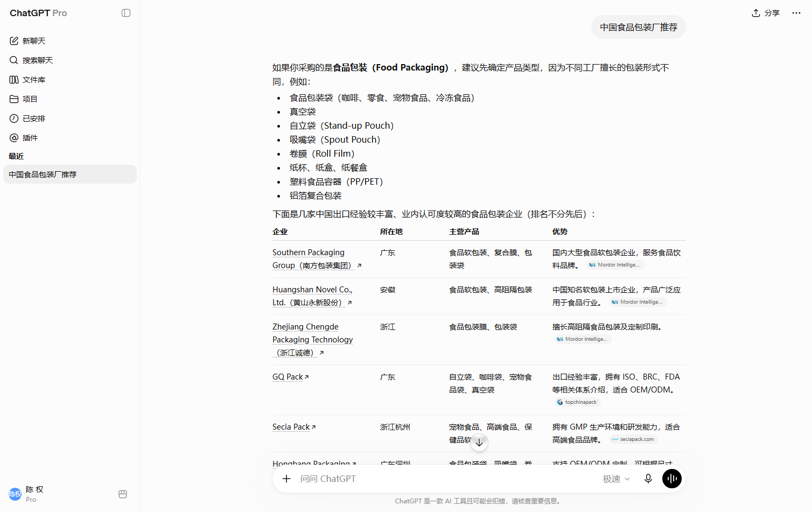Click the 安徽 location cell
Viewport: 812px width, 512px height.
pos(388,290)
